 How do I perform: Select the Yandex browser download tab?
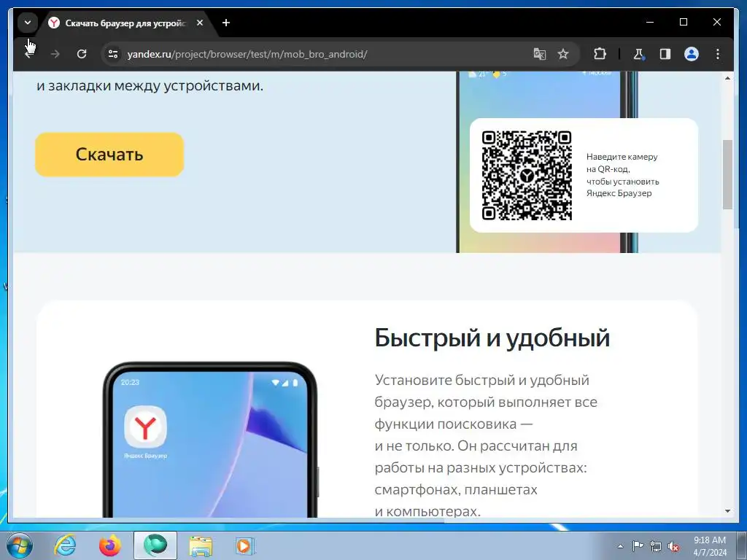125,23
